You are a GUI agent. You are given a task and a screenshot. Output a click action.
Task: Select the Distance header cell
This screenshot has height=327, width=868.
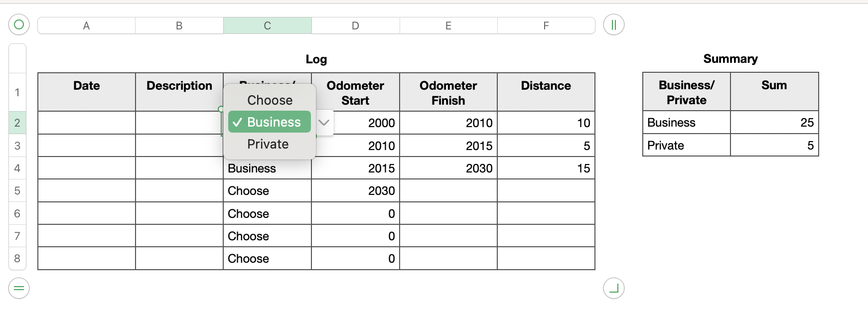tap(546, 92)
